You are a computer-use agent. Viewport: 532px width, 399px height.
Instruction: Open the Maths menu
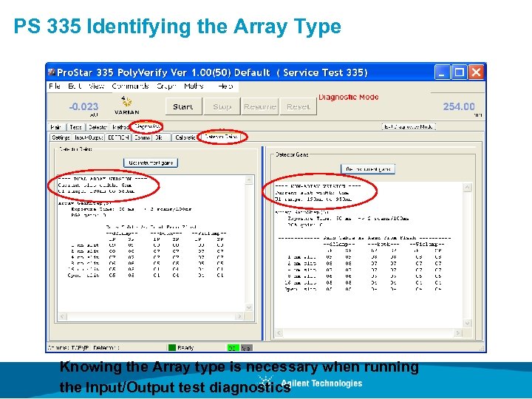[x=194, y=86]
